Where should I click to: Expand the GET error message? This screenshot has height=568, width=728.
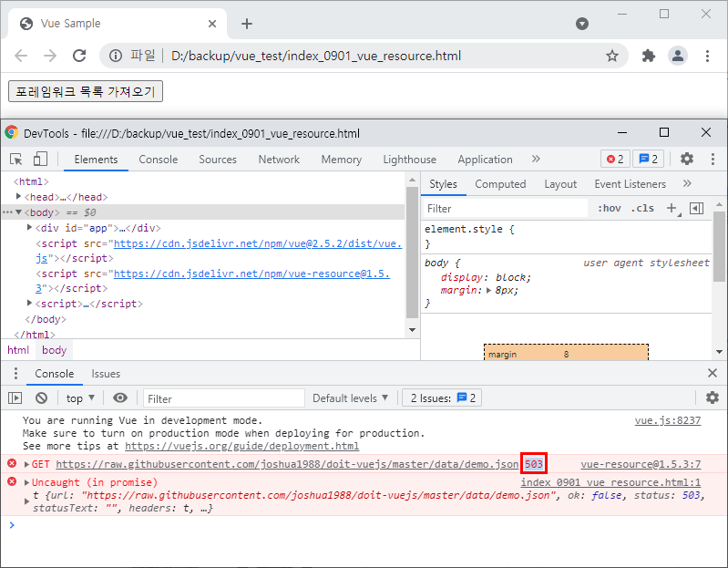coord(27,464)
